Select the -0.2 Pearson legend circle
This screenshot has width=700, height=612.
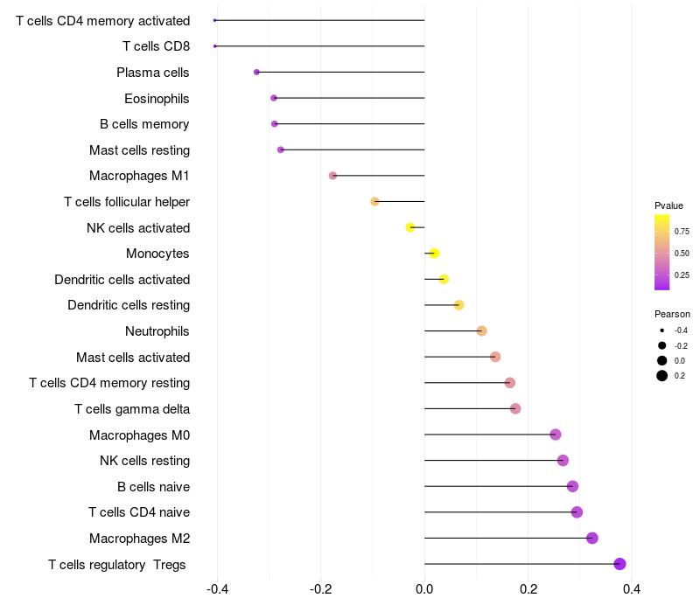coord(662,345)
